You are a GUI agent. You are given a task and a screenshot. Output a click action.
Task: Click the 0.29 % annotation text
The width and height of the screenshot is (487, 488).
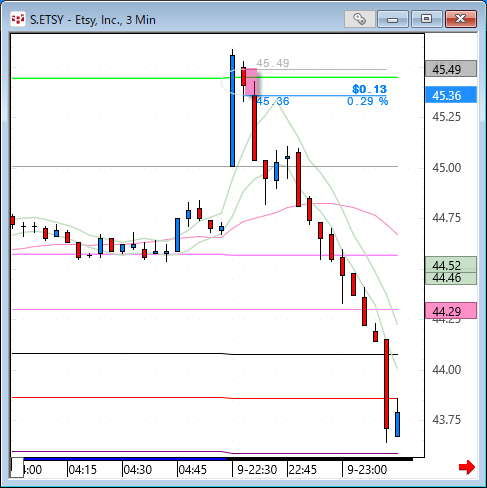click(x=367, y=101)
